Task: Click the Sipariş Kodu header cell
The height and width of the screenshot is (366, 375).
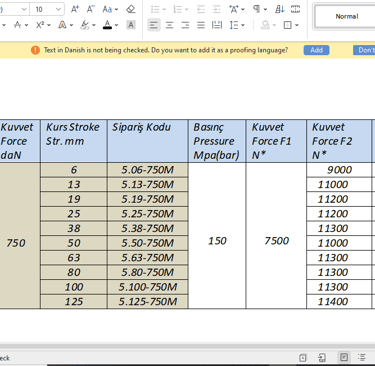Action: coord(148,141)
